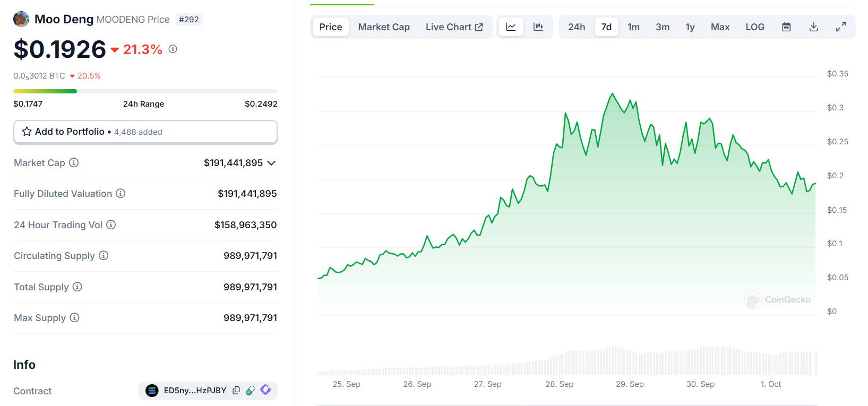Set chart range to Max
868x406 pixels.
pyautogui.click(x=720, y=27)
